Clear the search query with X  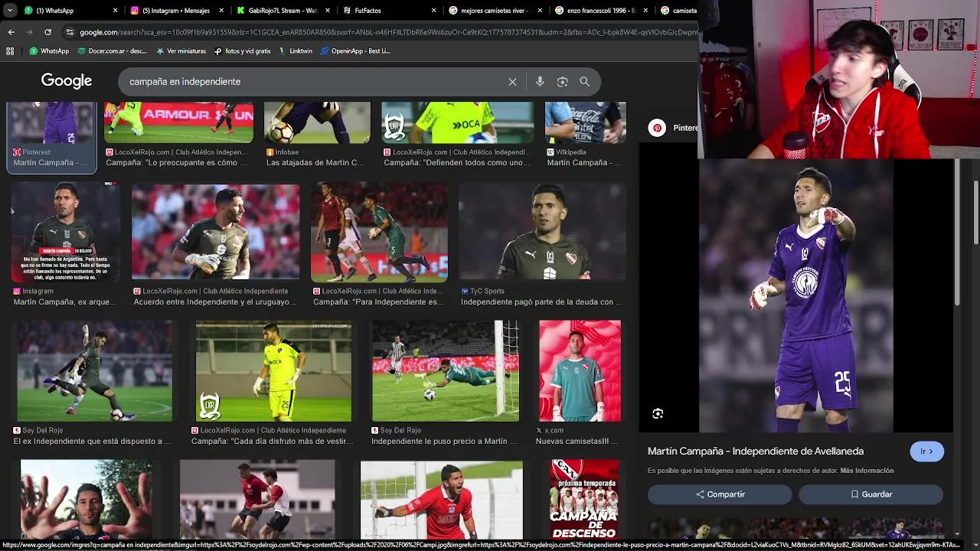512,82
